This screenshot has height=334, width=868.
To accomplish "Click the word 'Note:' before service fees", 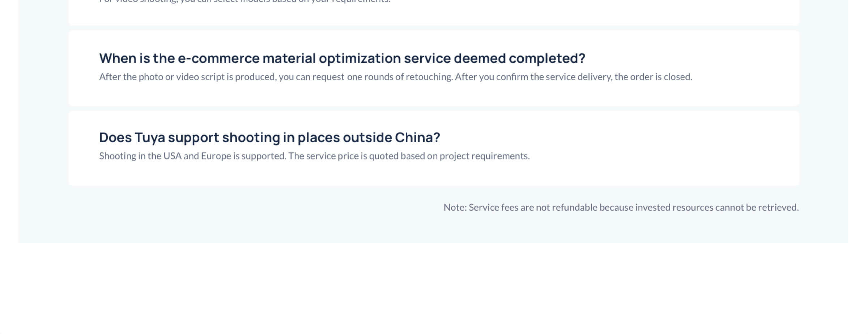I will pos(455,207).
